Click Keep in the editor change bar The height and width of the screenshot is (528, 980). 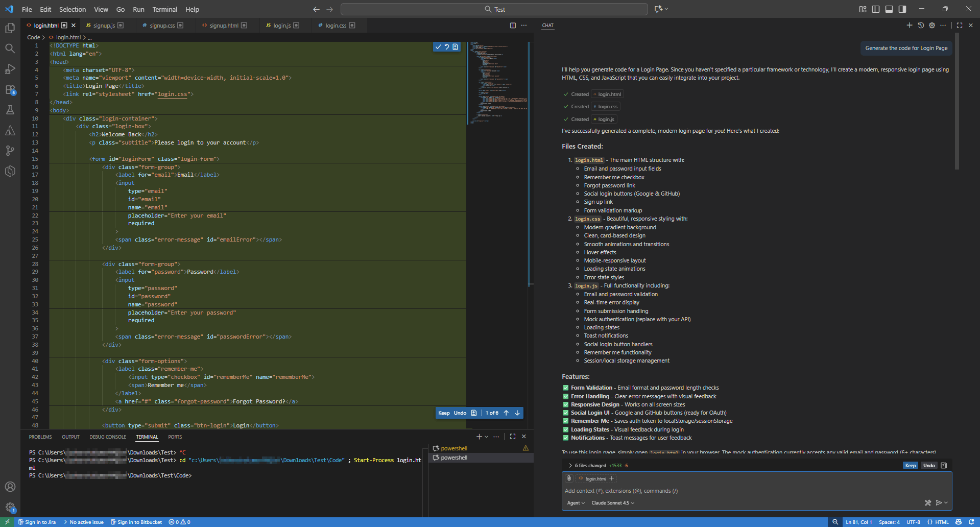[444, 413]
